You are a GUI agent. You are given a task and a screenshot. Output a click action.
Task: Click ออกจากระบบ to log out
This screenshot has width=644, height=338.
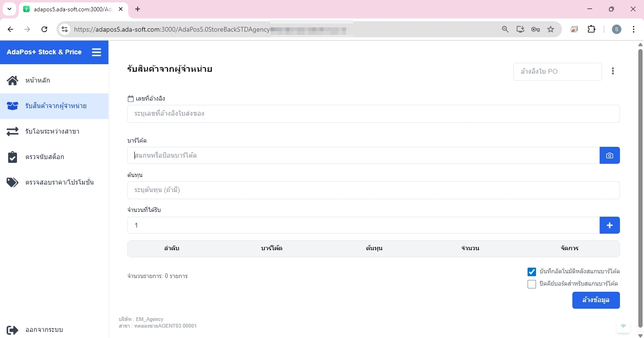pyautogui.click(x=44, y=330)
